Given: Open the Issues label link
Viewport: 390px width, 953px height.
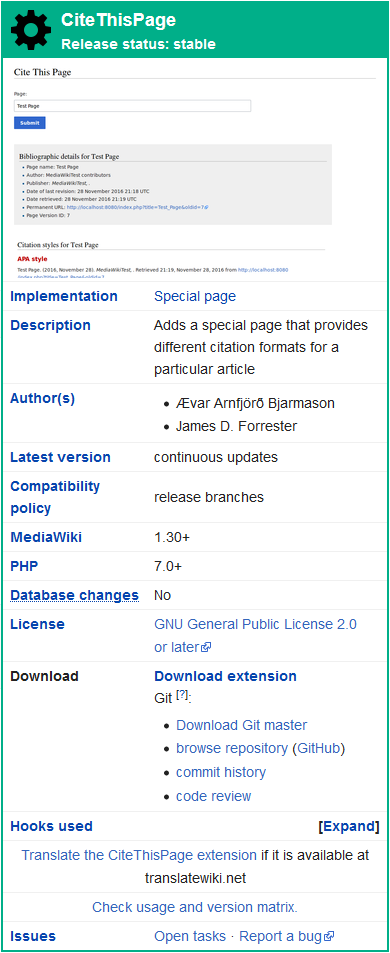Looking at the screenshot, I should (33, 936).
